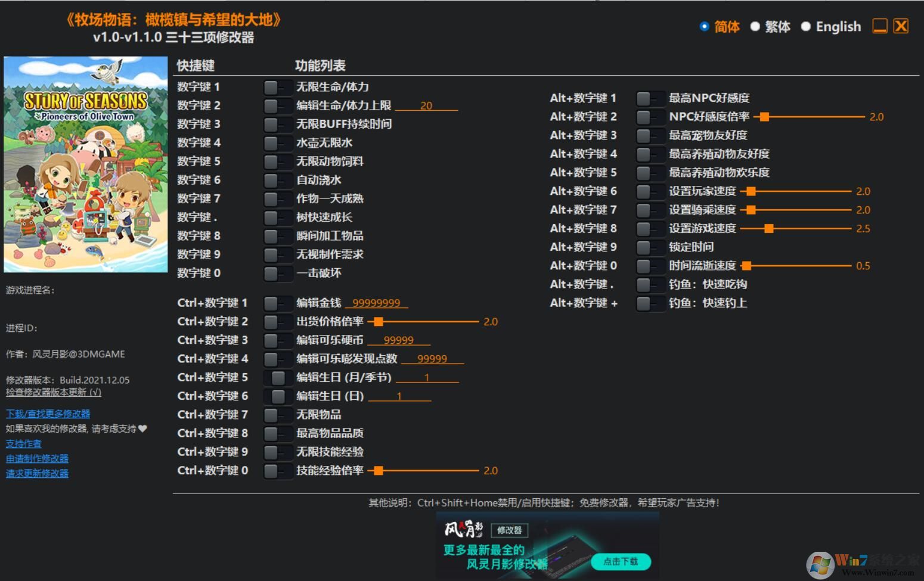This screenshot has width=924, height=581.
Task: Click the 支持作者 link
Action: 23,443
